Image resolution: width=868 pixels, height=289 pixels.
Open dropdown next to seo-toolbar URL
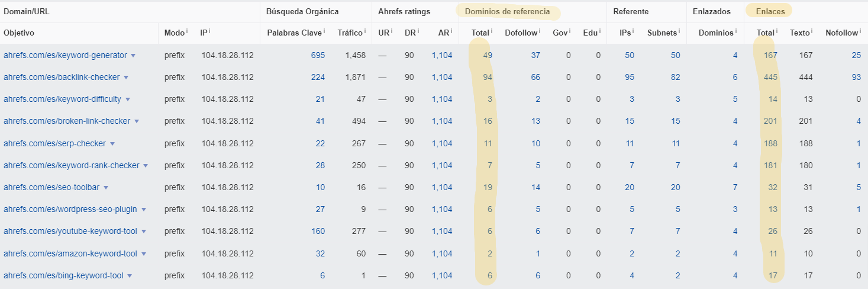pyautogui.click(x=106, y=188)
